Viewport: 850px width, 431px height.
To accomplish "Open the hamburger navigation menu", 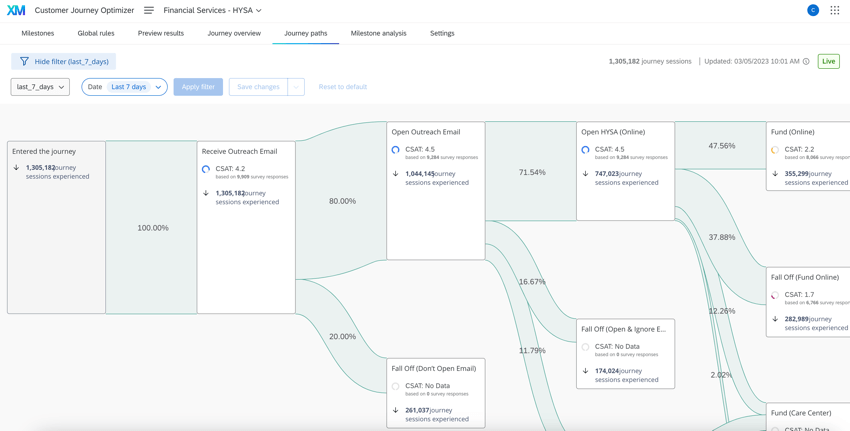I will click(x=149, y=10).
